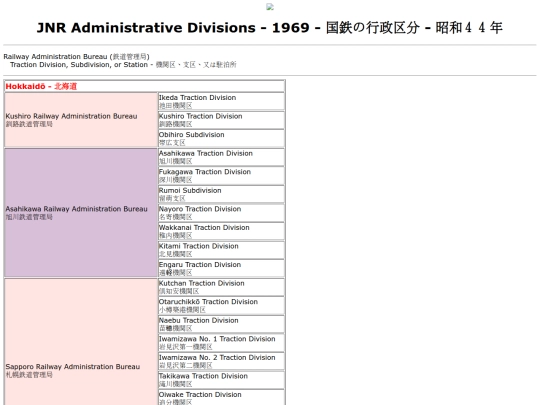Screen dimensions: 540x405
Task: Click 'Naebu Traction Division' row
Action: click(x=221, y=324)
